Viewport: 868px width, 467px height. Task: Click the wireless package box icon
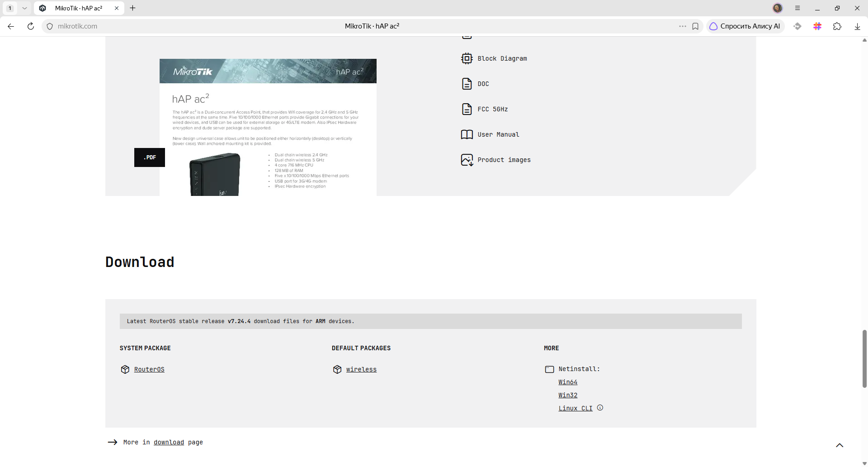[337, 369]
